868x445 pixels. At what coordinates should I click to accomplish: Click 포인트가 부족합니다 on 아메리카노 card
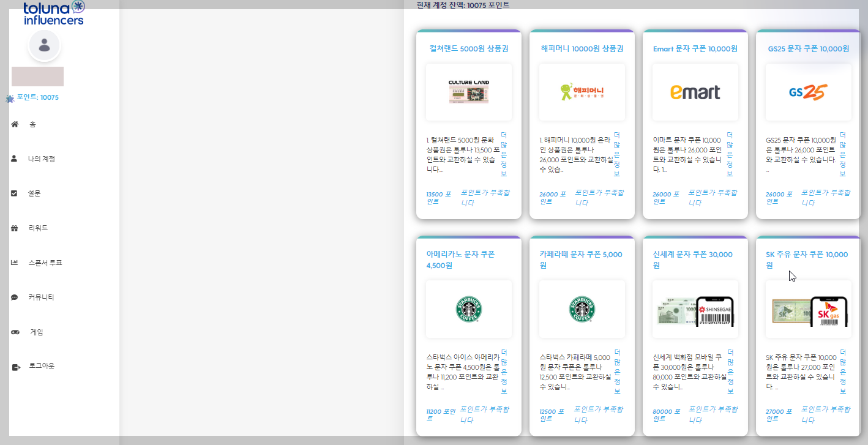[x=485, y=414]
